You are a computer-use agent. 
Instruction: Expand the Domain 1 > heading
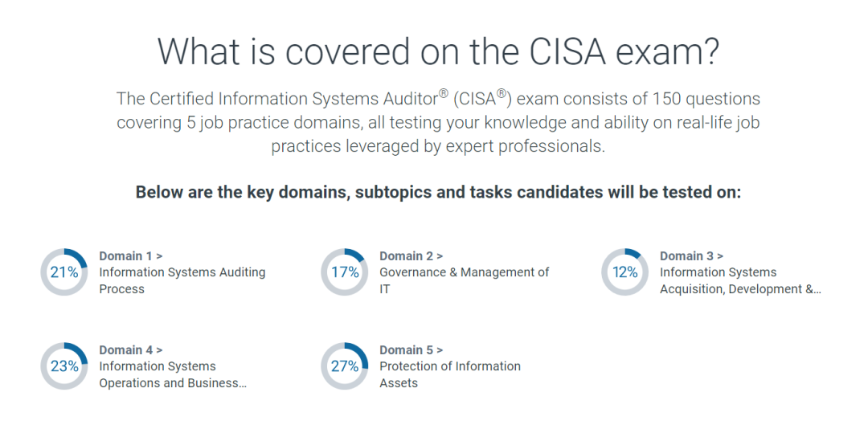pyautogui.click(x=131, y=255)
